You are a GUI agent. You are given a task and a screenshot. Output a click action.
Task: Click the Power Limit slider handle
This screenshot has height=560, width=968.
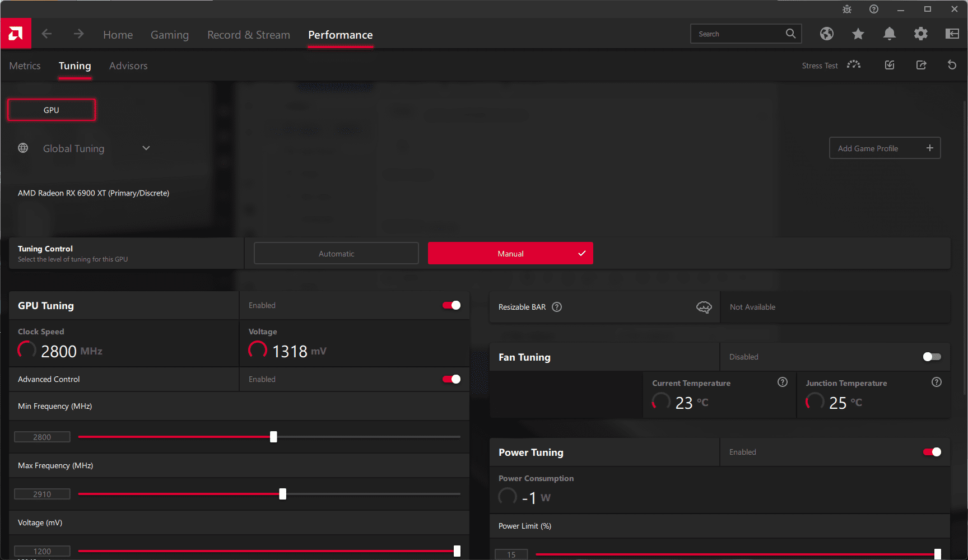click(x=938, y=554)
